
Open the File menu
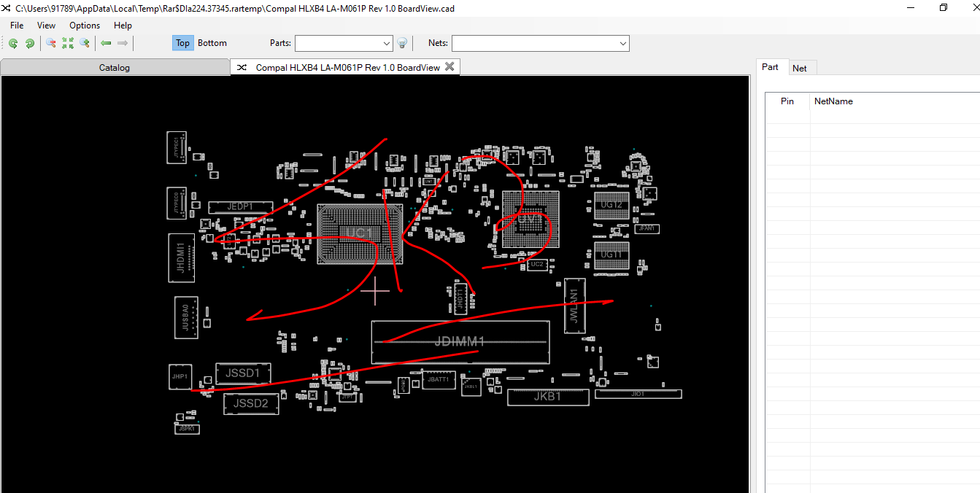pyautogui.click(x=17, y=25)
